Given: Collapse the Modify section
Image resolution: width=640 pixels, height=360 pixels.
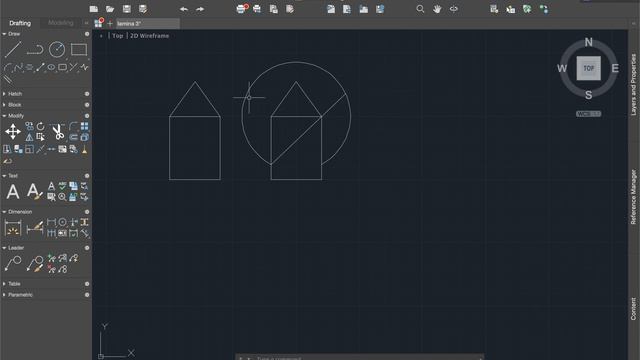Looking at the screenshot, I should coord(4,116).
